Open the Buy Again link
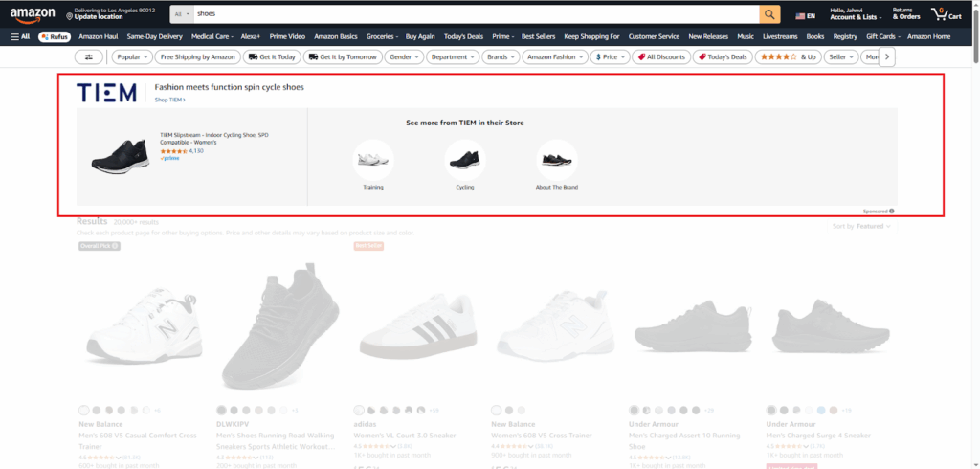 click(x=420, y=37)
